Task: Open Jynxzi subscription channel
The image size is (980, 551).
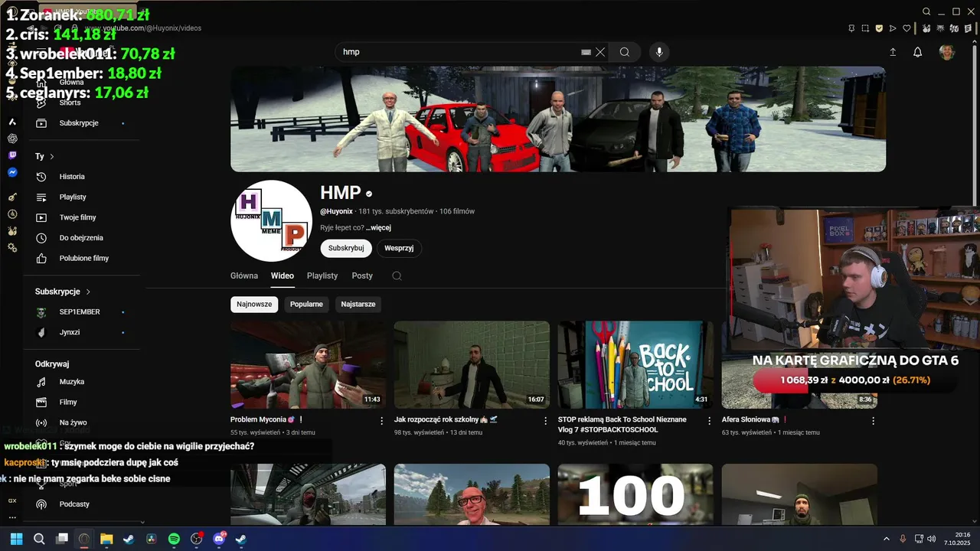Action: click(81, 332)
